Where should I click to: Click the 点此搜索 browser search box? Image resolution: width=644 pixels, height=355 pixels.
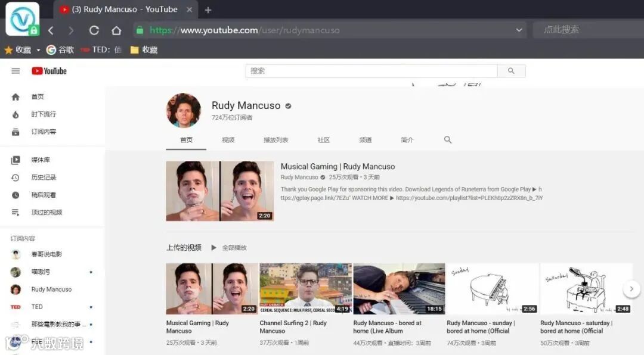coord(588,30)
